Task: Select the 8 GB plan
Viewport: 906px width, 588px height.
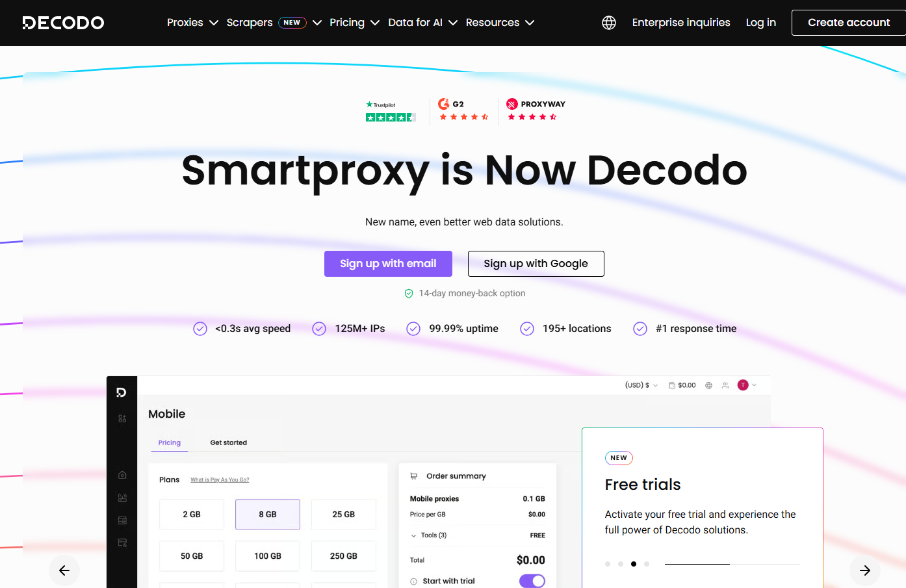Action: 268,515
